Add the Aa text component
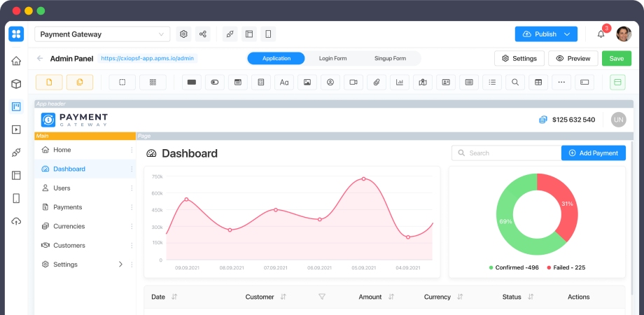 [x=283, y=82]
